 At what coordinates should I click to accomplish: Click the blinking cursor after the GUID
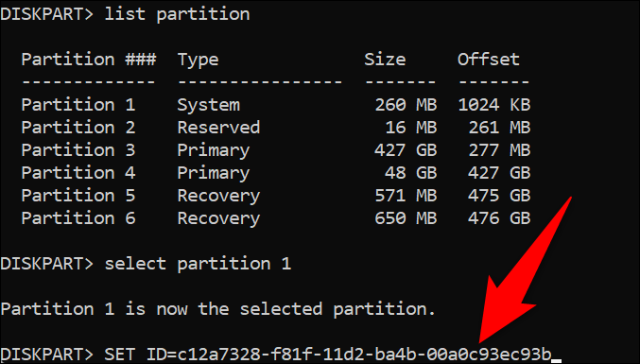coord(556,361)
